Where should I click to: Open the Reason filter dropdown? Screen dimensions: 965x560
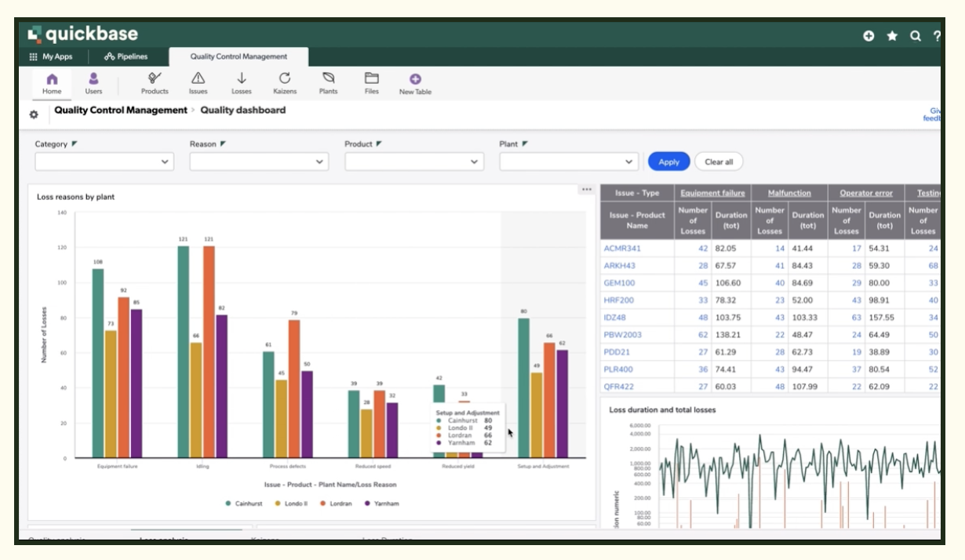(x=259, y=162)
